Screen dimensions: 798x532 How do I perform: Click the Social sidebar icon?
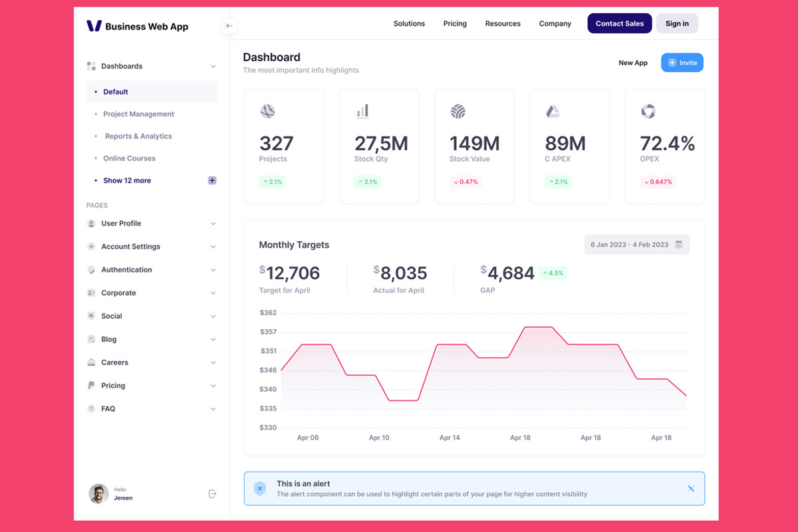pyautogui.click(x=91, y=316)
